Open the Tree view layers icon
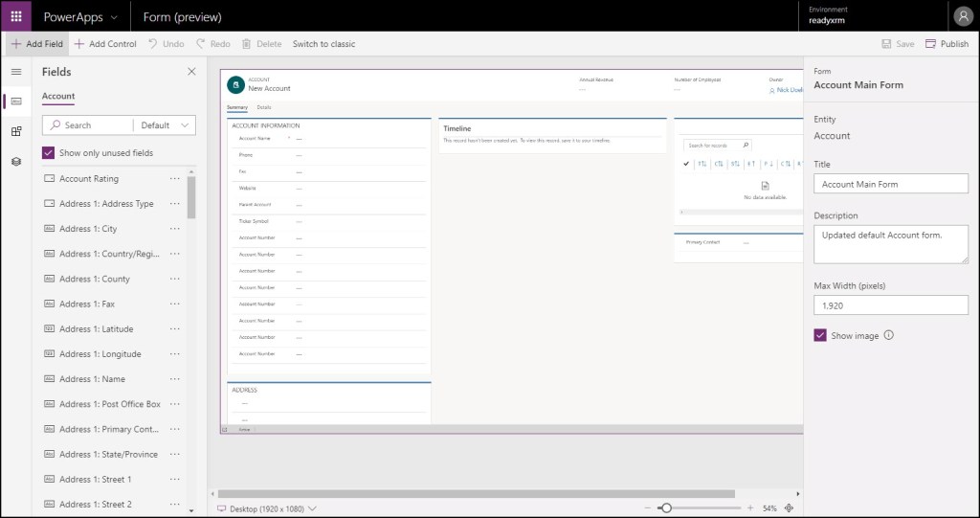This screenshot has width=980, height=518. (16, 161)
